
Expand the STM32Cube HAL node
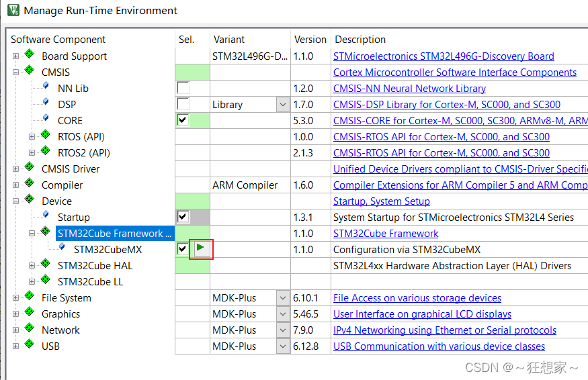click(x=32, y=266)
